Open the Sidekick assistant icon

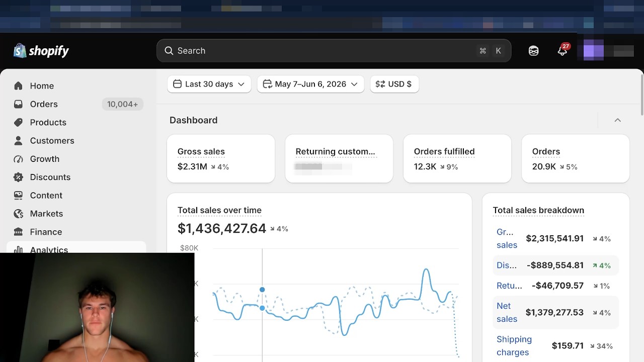(534, 51)
